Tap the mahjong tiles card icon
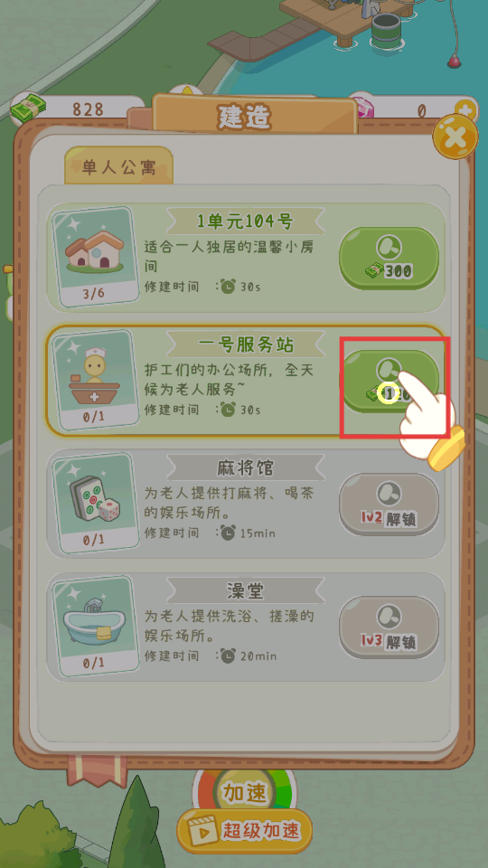 coord(95,504)
